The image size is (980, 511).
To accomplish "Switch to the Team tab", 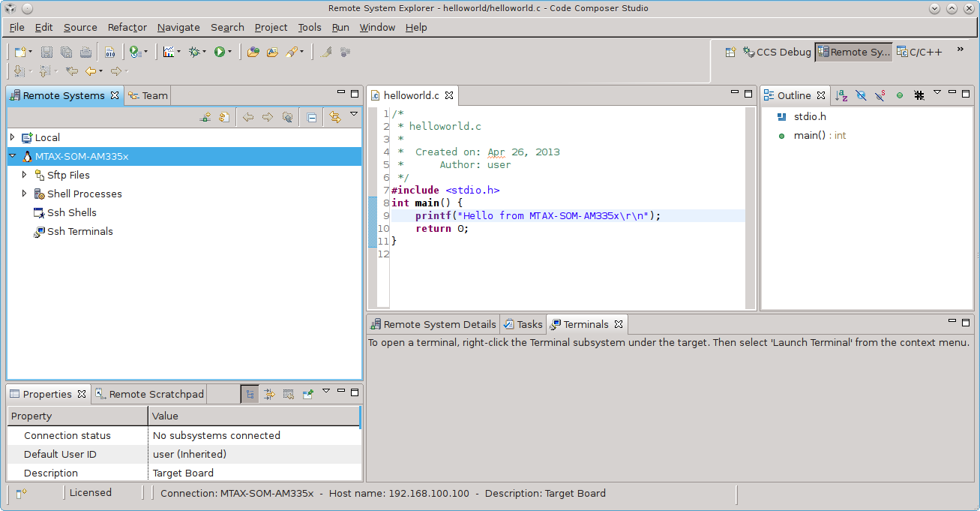I will [148, 95].
